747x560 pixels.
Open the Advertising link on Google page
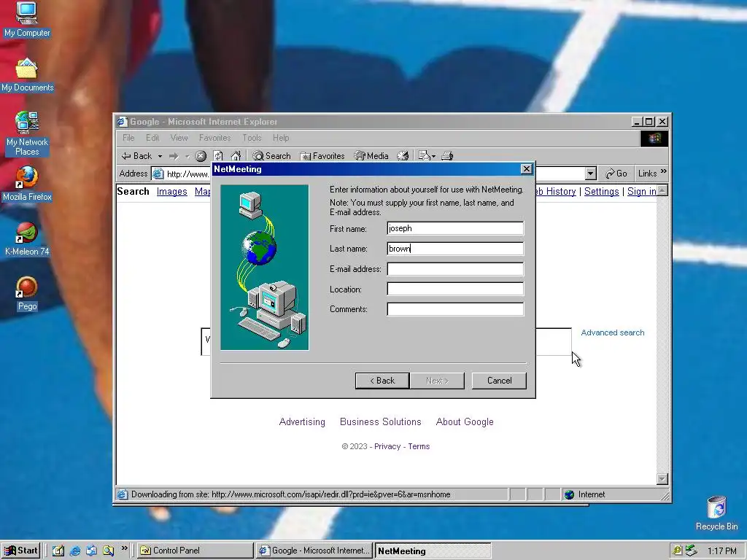pyautogui.click(x=302, y=422)
